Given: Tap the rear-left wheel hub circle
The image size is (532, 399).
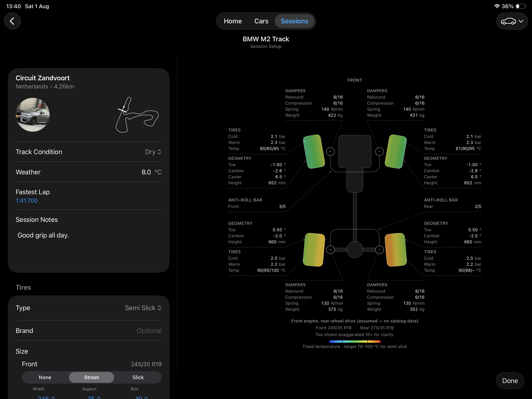Looking at the screenshot, I should tap(330, 250).
